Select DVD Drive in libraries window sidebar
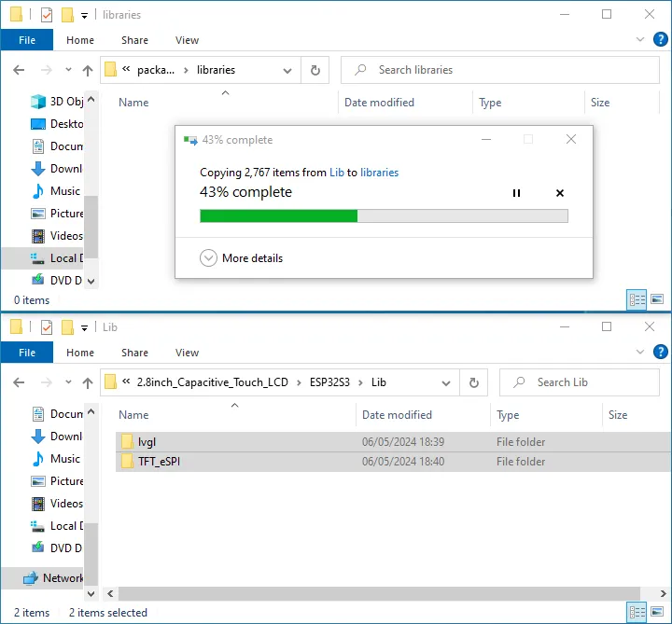 [57, 280]
